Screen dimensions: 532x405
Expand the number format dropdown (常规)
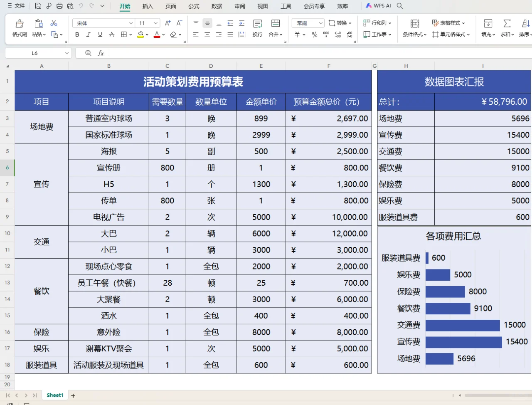pyautogui.click(x=320, y=23)
